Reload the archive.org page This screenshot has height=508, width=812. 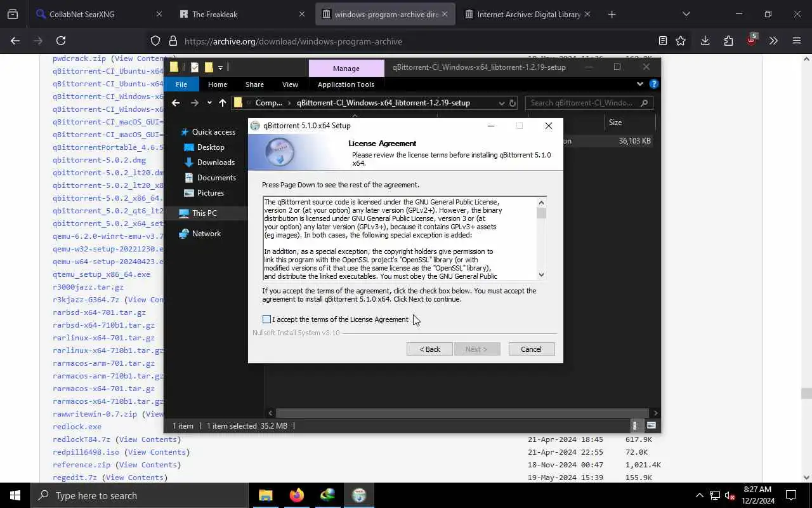click(x=61, y=41)
